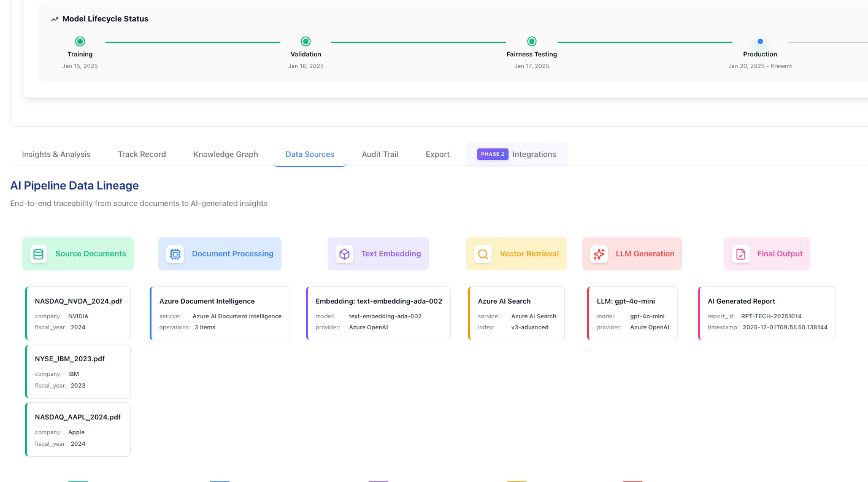The height and width of the screenshot is (482, 868).
Task: Click the LLM Generation sparkles icon
Action: (x=598, y=253)
